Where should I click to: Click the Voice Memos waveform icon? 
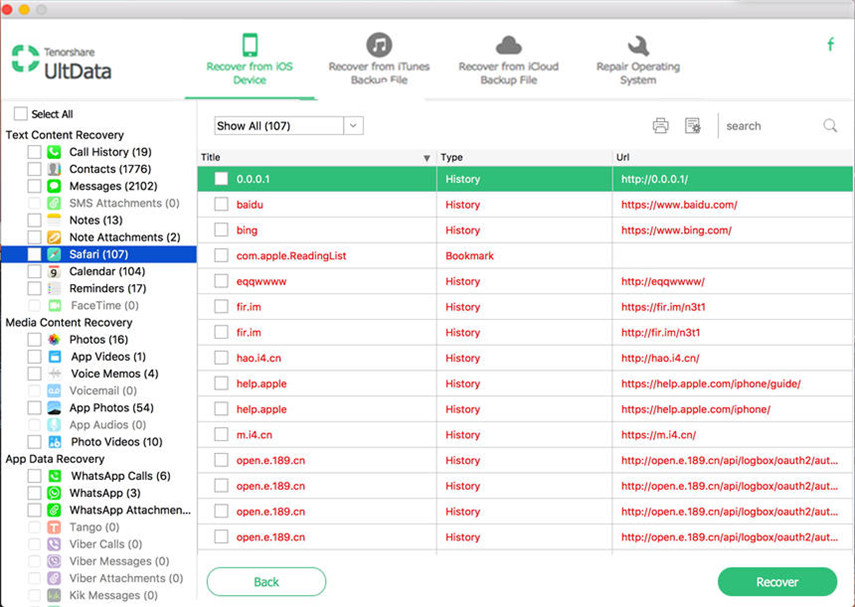click(x=55, y=374)
